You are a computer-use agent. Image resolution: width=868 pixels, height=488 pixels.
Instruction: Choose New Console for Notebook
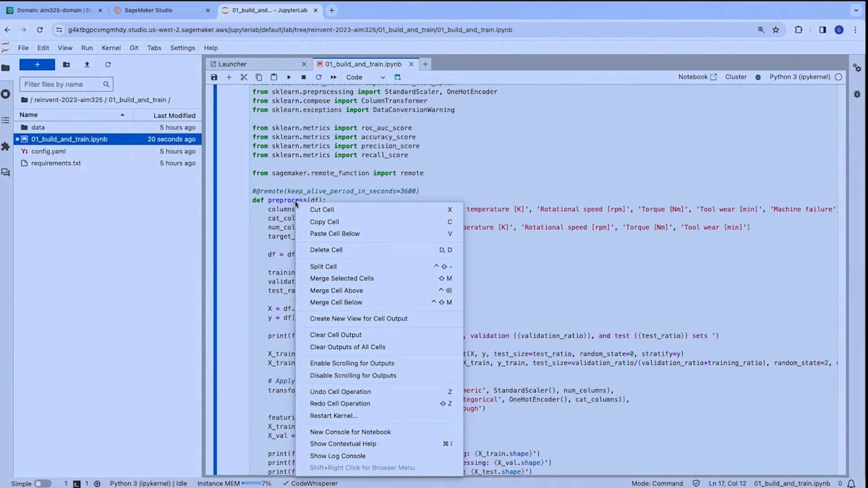pos(380,432)
